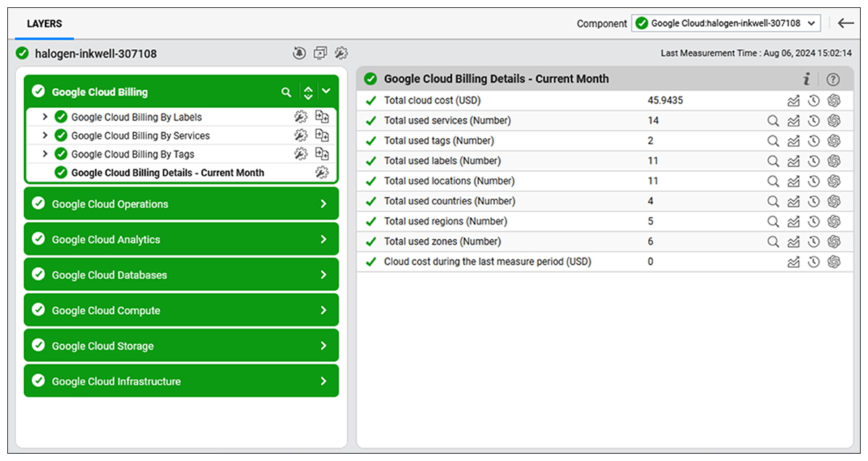Image resolution: width=868 pixels, height=461 pixels.
Task: Click the expand-all arrows in Google Cloud Billing header
Action: coord(308,92)
